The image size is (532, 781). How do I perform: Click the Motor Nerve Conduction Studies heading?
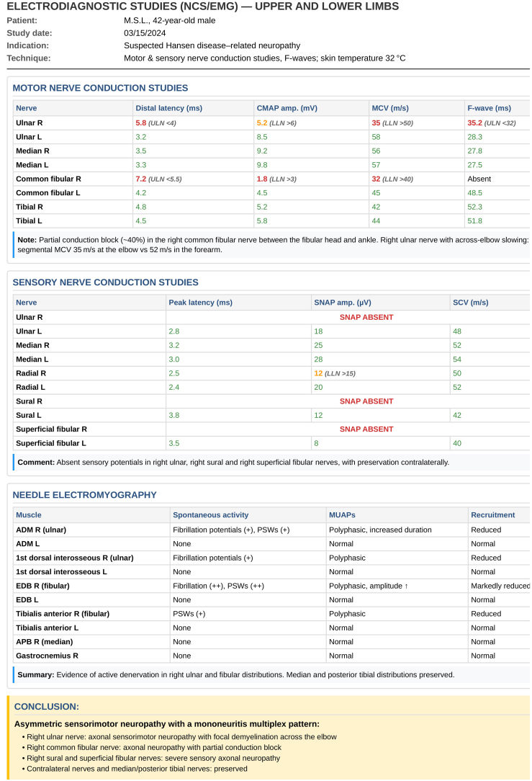(x=100, y=88)
